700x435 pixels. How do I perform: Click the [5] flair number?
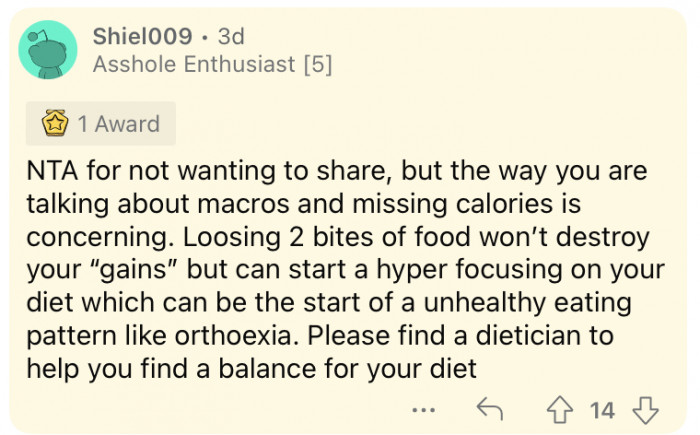318,64
